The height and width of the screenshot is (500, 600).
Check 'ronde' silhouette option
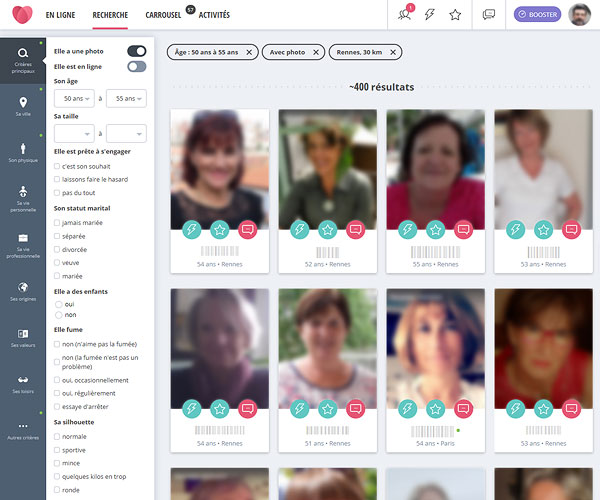point(57,490)
